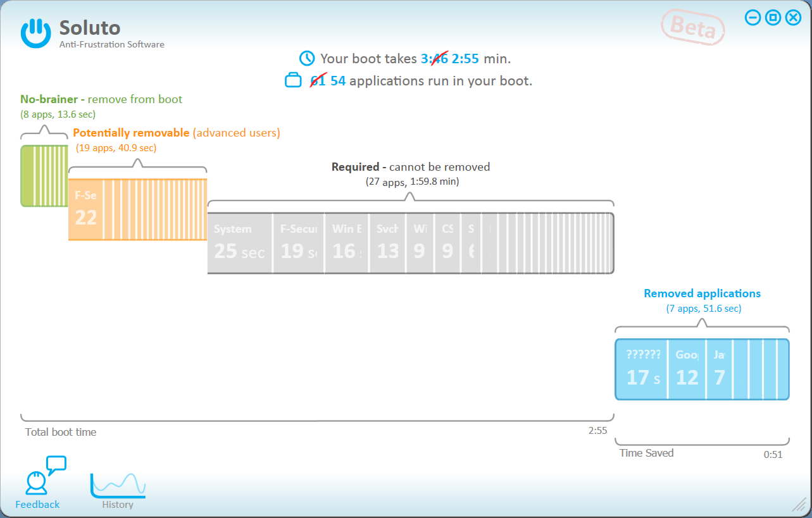The height and width of the screenshot is (518, 812).
Task: Click the History label
Action: pyautogui.click(x=118, y=505)
